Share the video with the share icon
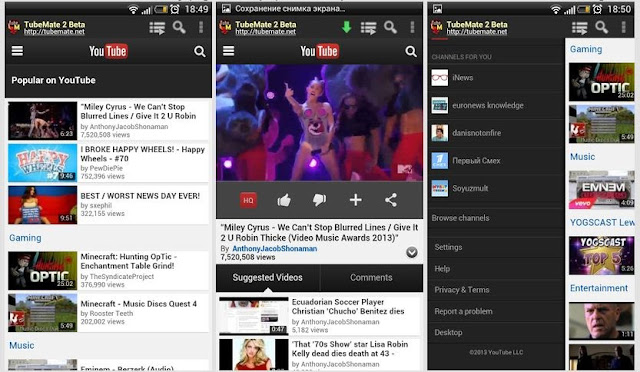The width and height of the screenshot is (640, 372). [391, 200]
